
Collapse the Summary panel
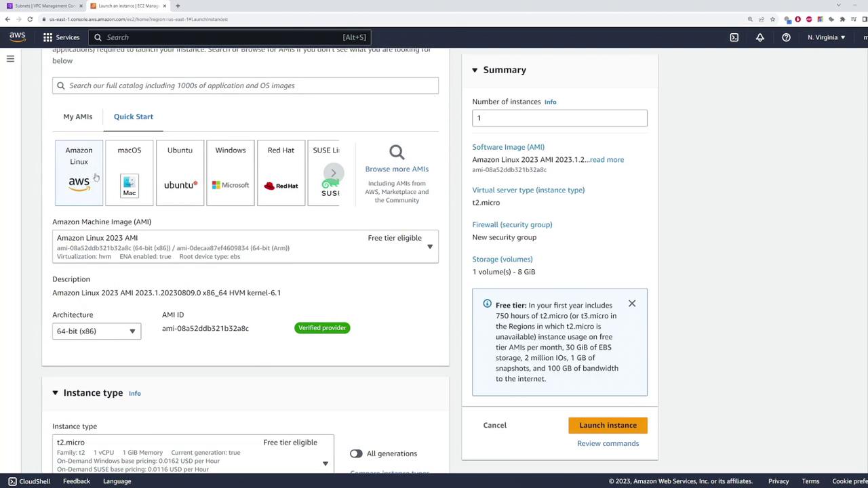(x=475, y=70)
